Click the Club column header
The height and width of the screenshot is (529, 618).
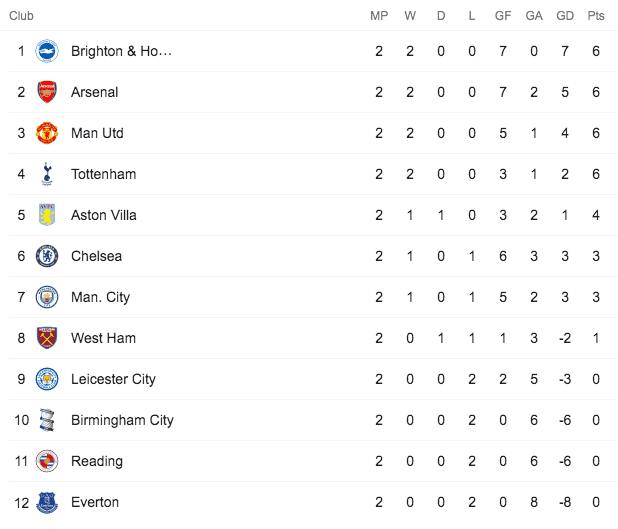(x=21, y=16)
